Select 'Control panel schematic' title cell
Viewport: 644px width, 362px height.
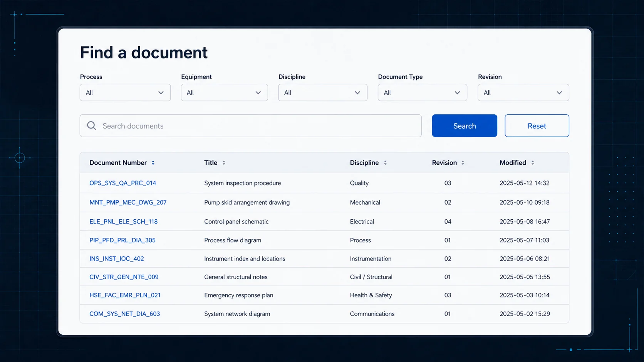236,222
